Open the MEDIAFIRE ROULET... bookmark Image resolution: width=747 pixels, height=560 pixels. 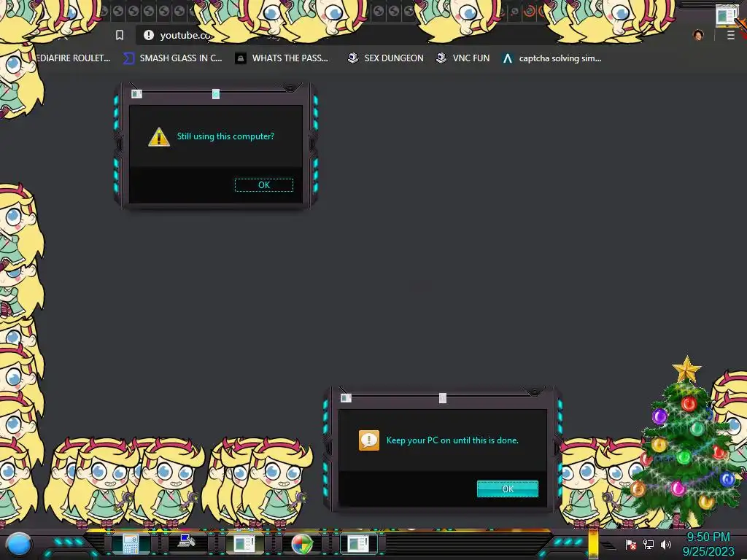74,58
